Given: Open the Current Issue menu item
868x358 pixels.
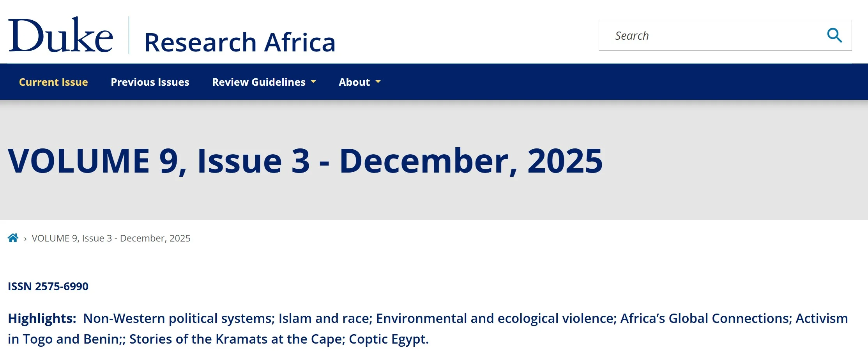Looking at the screenshot, I should point(53,82).
